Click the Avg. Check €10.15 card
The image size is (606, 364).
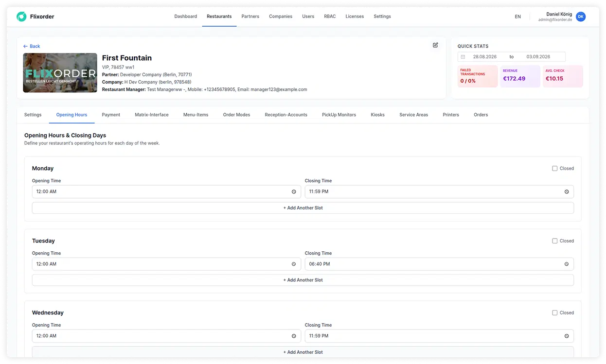pos(563,76)
